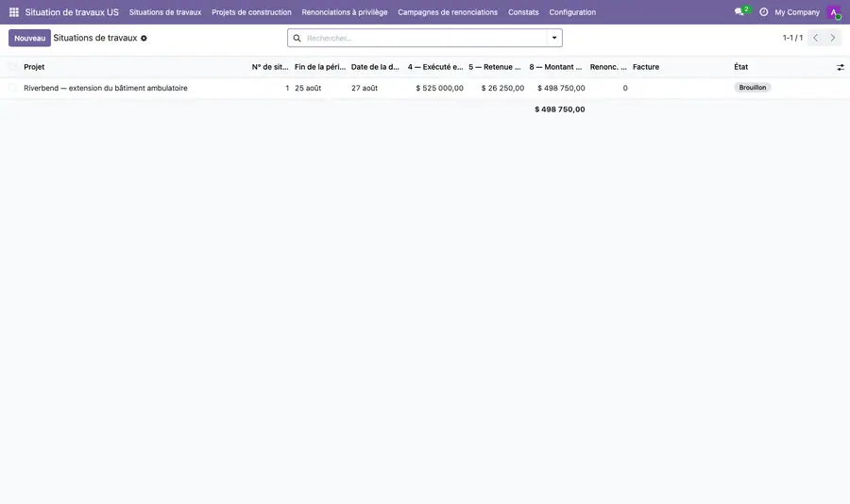The width and height of the screenshot is (850, 504).
Task: Click the 27 août date cell
Action: tap(365, 88)
